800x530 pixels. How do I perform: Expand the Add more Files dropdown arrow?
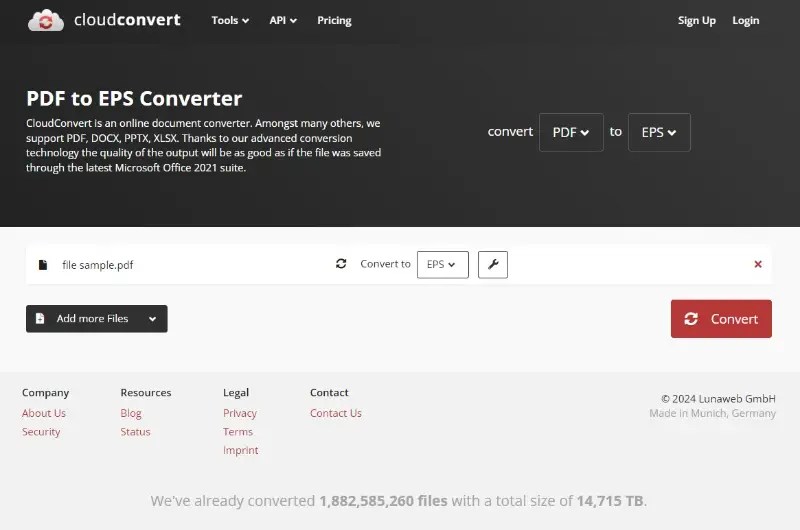tap(152, 319)
